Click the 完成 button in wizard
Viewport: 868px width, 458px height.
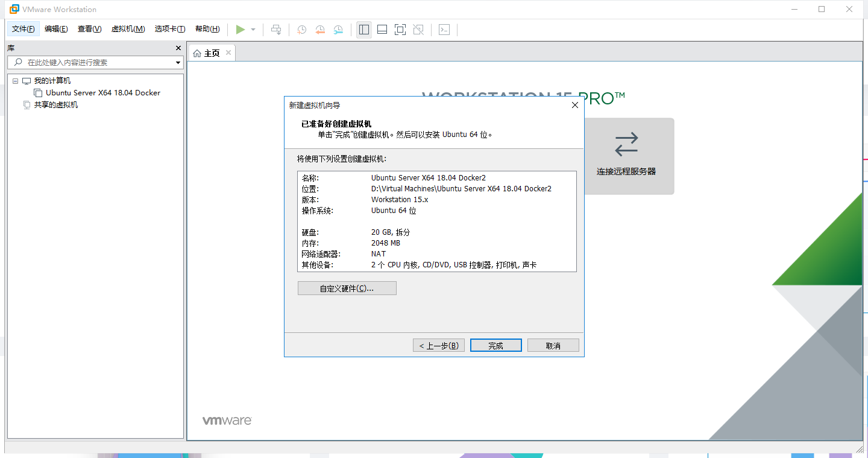495,346
